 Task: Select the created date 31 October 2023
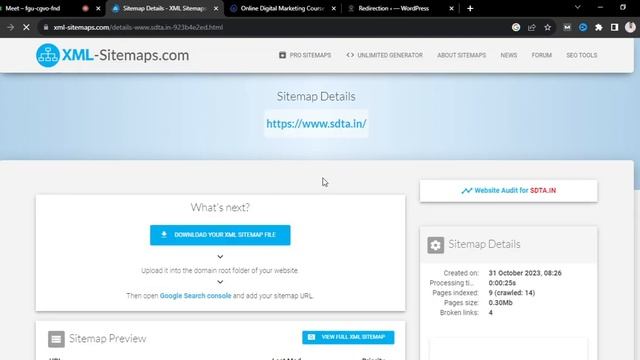pyautogui.click(x=525, y=273)
